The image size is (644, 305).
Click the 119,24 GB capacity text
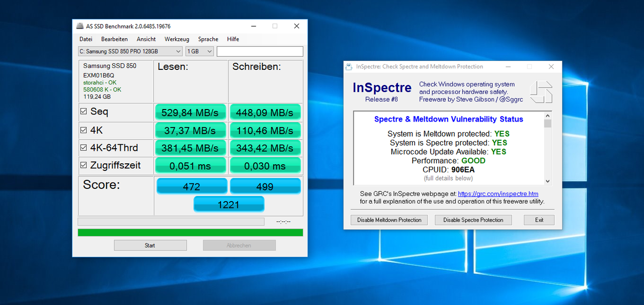pyautogui.click(x=96, y=96)
